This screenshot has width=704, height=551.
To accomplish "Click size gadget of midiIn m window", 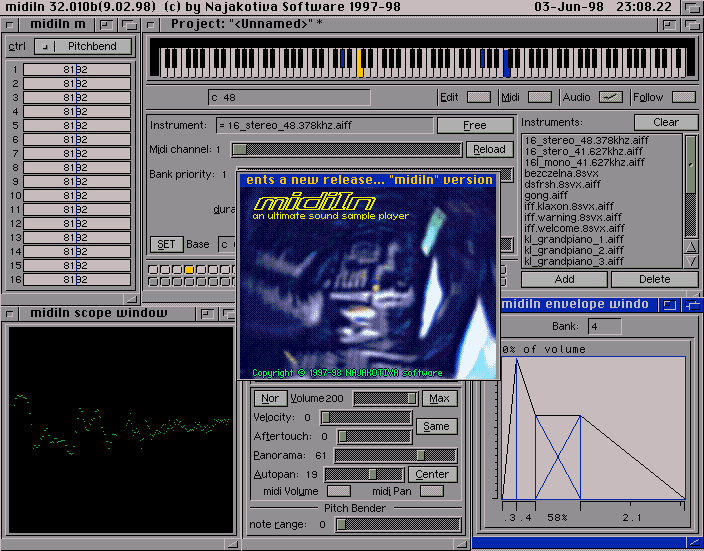I will 132,299.
